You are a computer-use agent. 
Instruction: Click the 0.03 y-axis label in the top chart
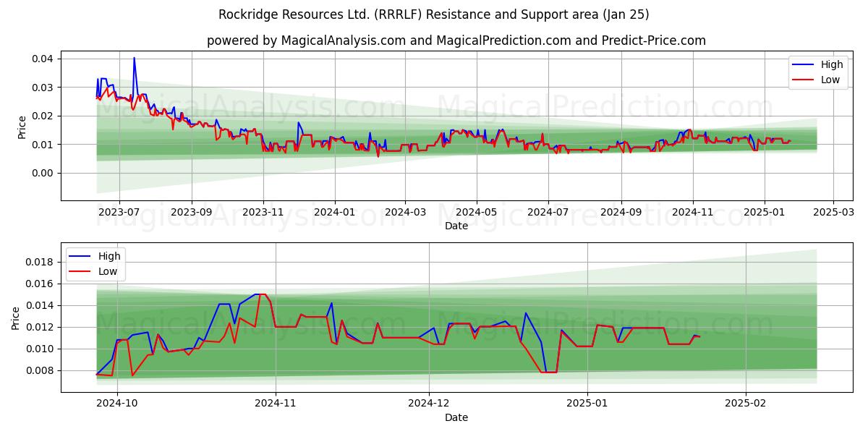43,88
